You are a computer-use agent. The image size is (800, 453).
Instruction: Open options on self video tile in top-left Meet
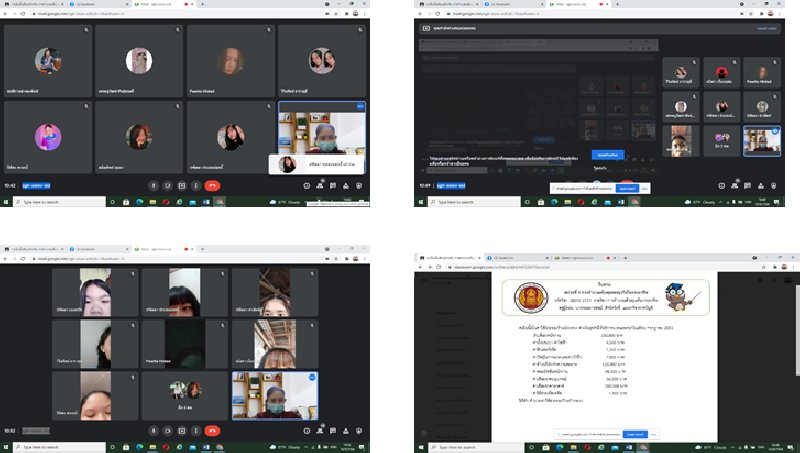(360, 106)
